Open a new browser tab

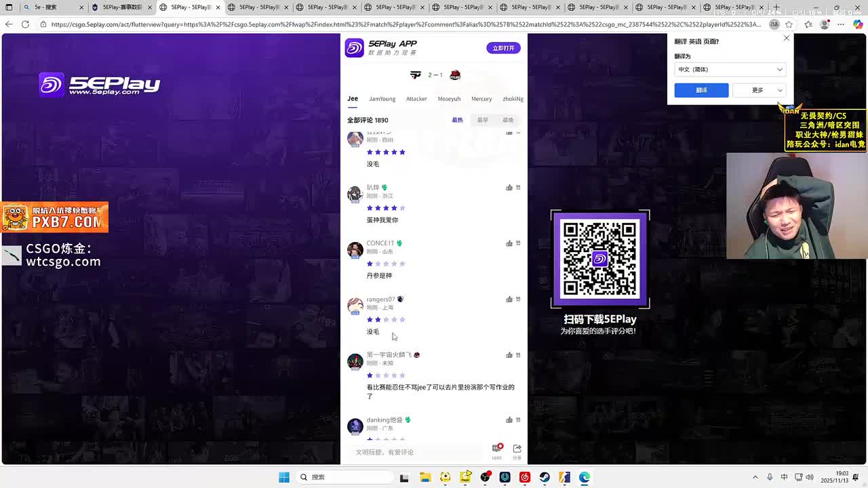click(x=776, y=7)
